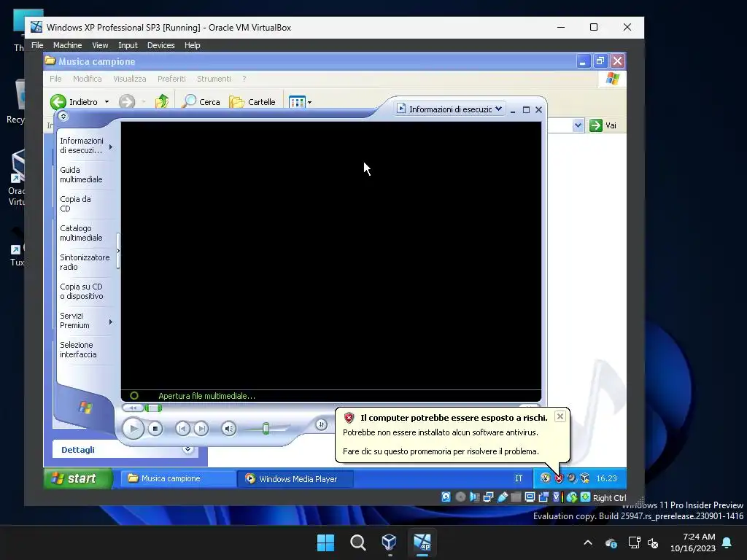747x560 pixels.
Task: Click the XP start button
Action: tap(78, 478)
